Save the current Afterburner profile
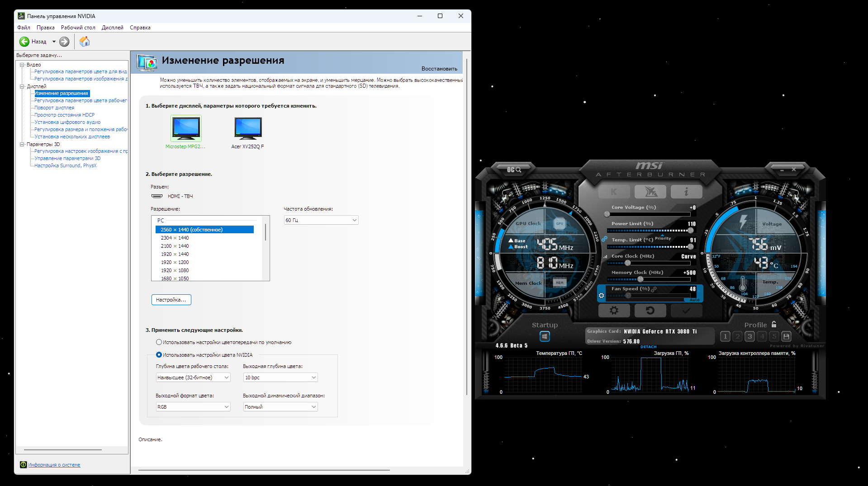The height and width of the screenshot is (486, 868). 786,336
